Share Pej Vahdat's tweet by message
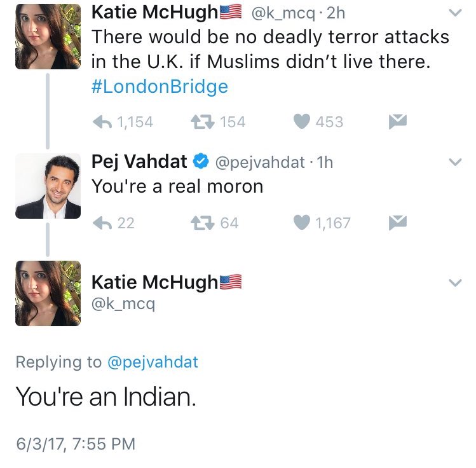 [397, 223]
